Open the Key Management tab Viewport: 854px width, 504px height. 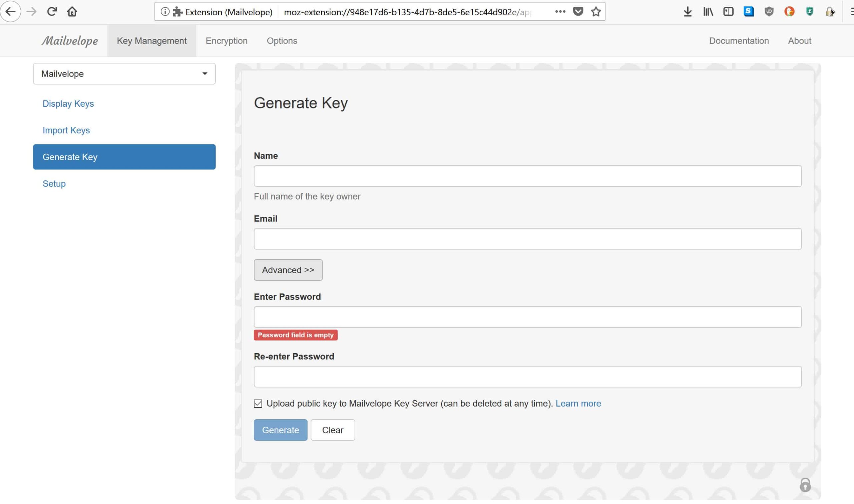tap(152, 41)
